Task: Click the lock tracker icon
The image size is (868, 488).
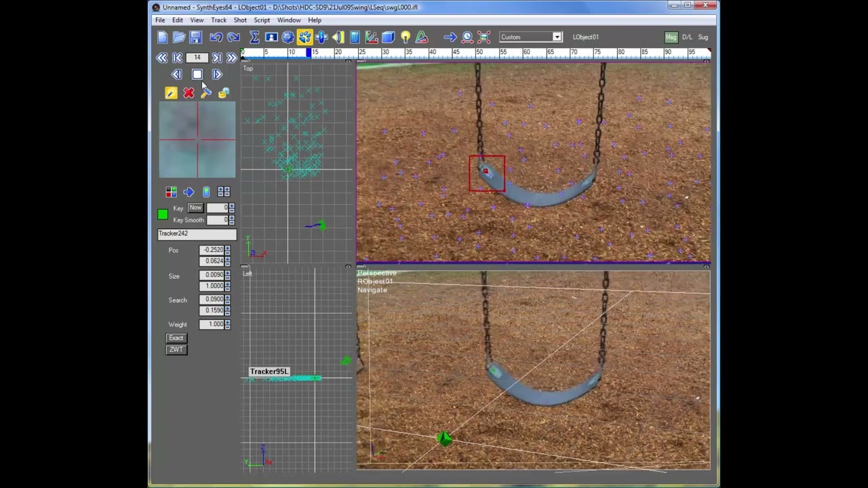Action: pos(224,93)
